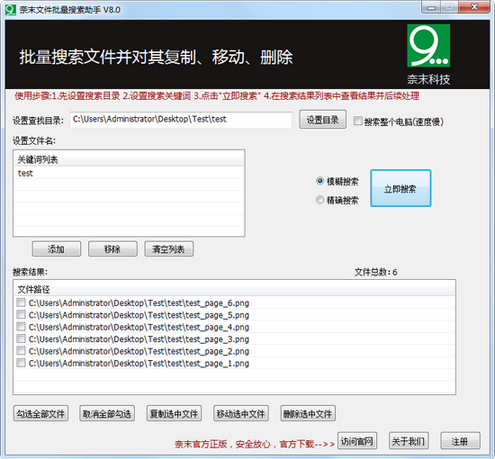Open the Visit Official Website button
This screenshot has width=495, height=459.
pyautogui.click(x=357, y=441)
